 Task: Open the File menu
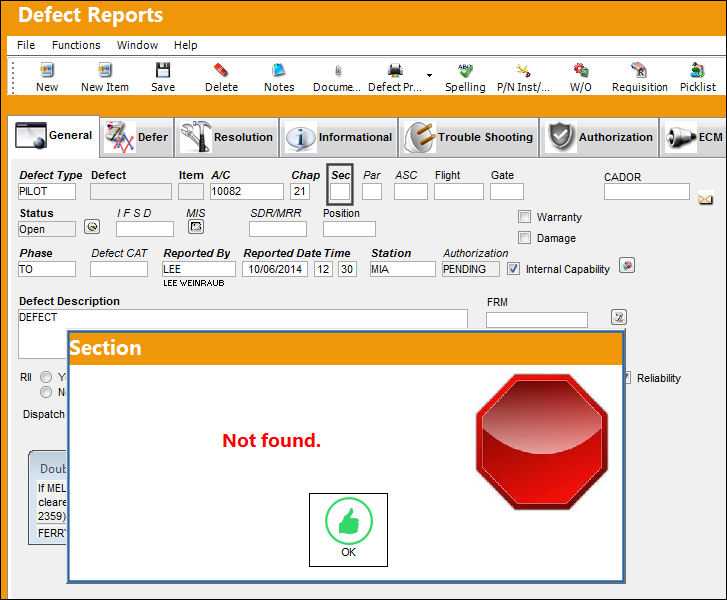point(26,45)
